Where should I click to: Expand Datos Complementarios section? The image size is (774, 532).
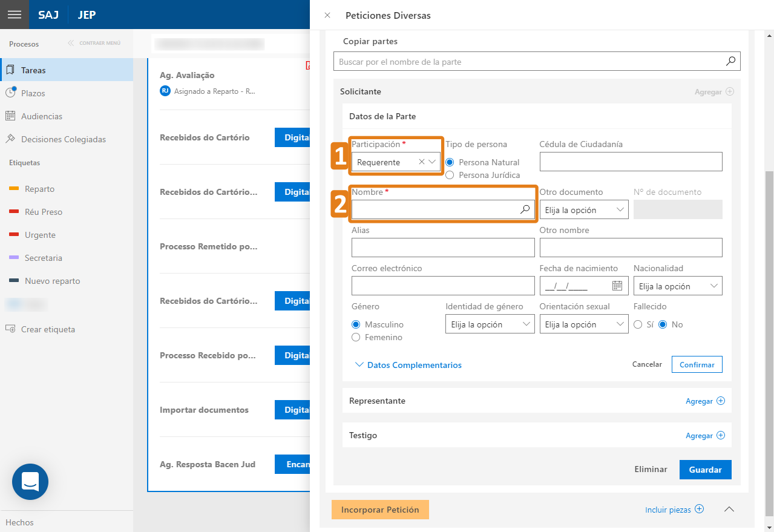(408, 365)
